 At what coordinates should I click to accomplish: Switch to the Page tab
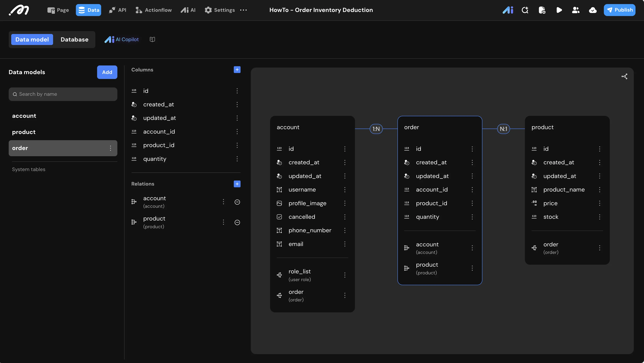click(58, 10)
